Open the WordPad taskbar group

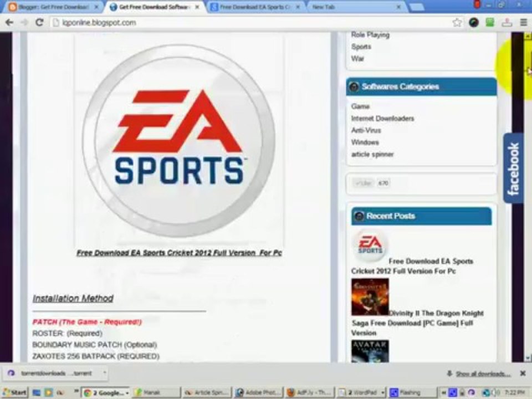click(x=362, y=392)
